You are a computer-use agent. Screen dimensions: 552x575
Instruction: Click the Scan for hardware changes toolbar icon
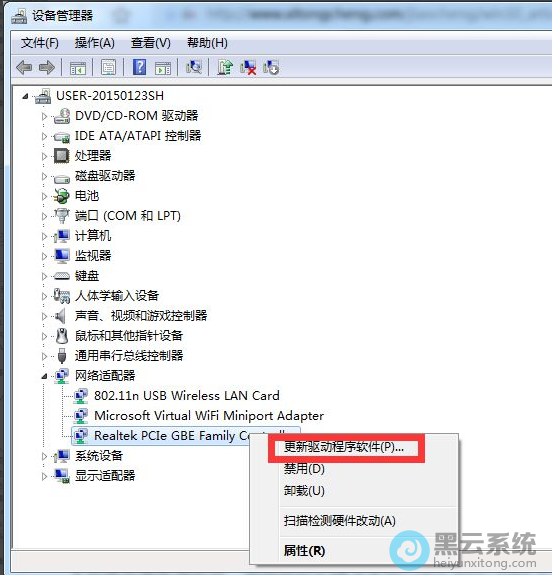[194, 67]
